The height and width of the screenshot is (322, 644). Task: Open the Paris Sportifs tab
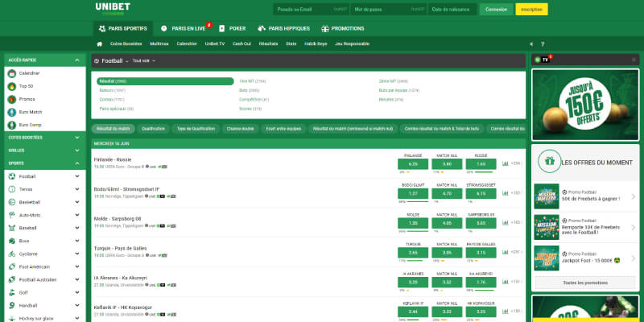(x=123, y=29)
